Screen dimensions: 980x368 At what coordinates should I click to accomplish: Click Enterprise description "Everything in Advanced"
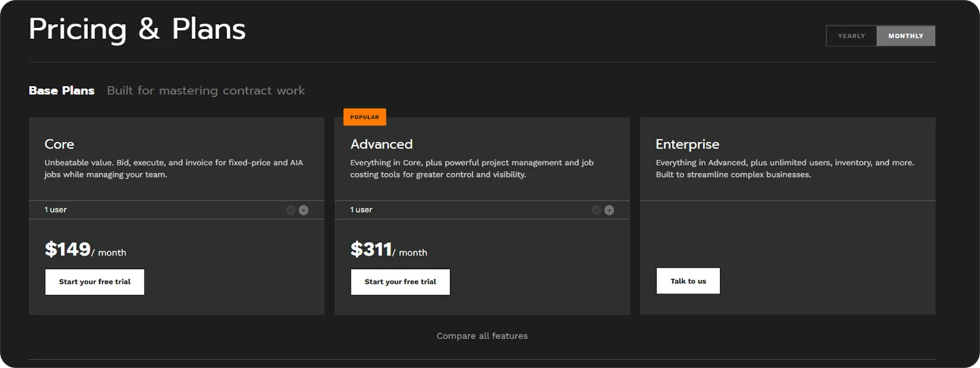(785, 168)
